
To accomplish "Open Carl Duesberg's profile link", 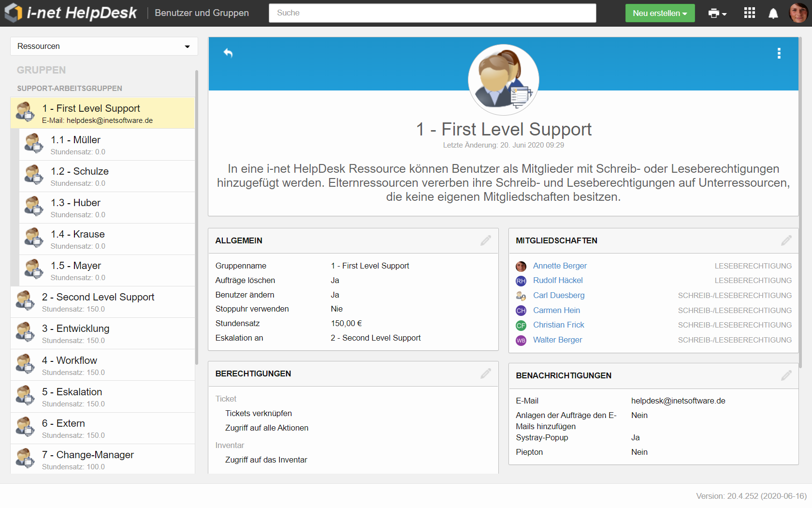I will (559, 295).
